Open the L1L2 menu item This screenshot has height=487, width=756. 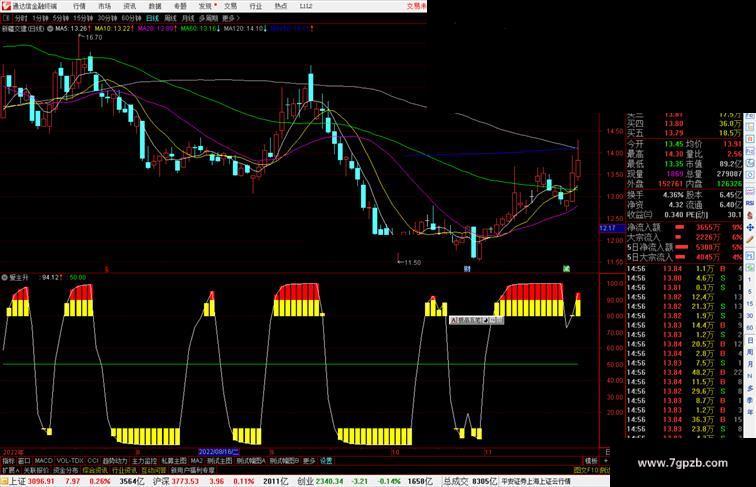pos(306,6)
